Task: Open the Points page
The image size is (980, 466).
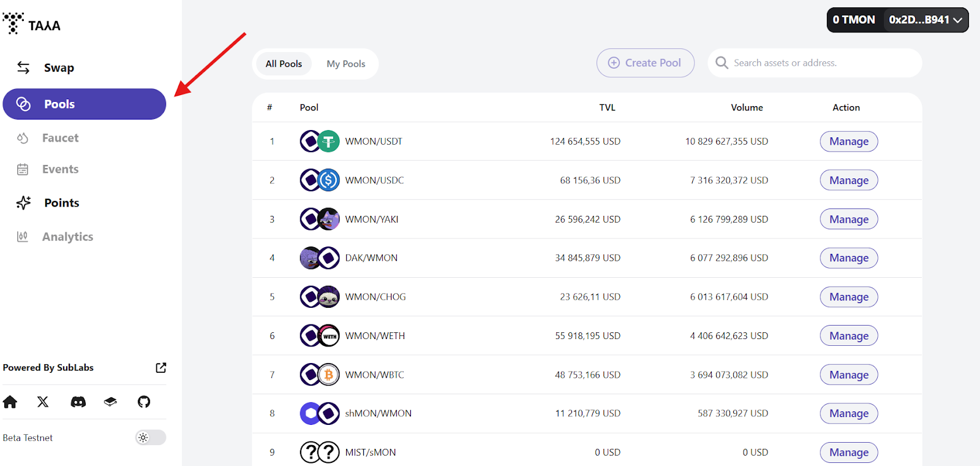Action: point(61,203)
